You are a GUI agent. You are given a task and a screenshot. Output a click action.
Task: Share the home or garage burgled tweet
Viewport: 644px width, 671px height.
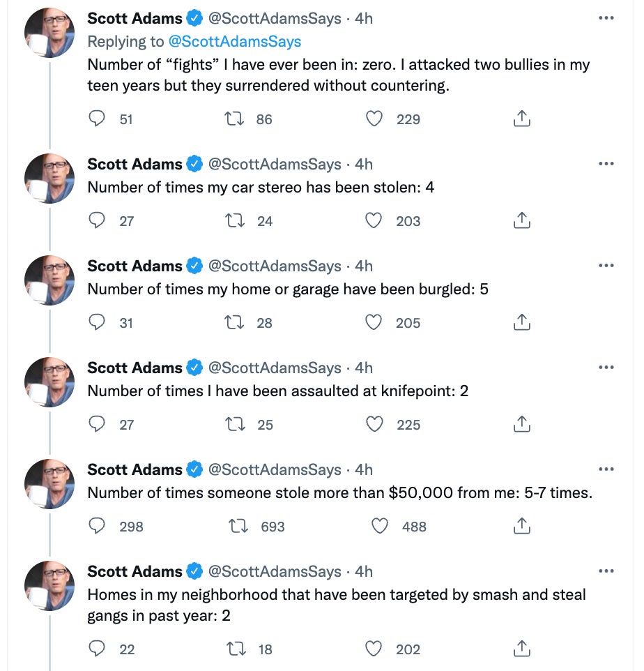tap(521, 323)
